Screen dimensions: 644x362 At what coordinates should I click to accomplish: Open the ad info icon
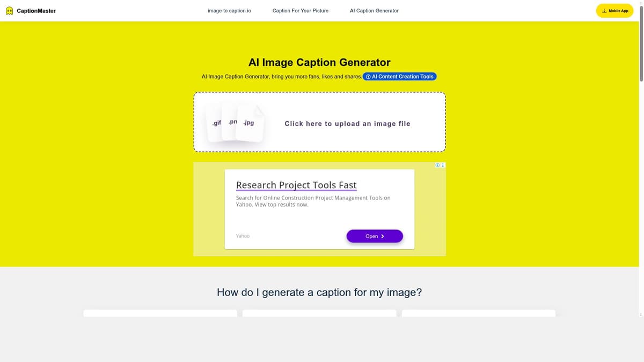[437, 165]
